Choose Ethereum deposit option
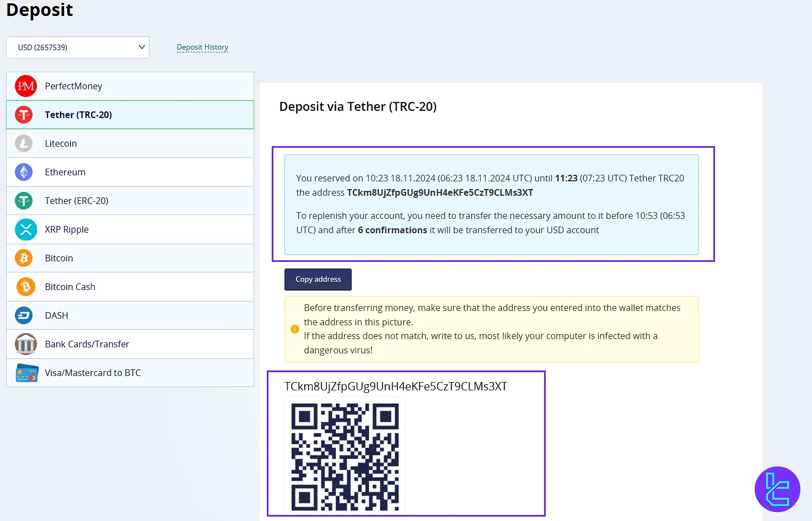This screenshot has height=521, width=812. tap(130, 172)
